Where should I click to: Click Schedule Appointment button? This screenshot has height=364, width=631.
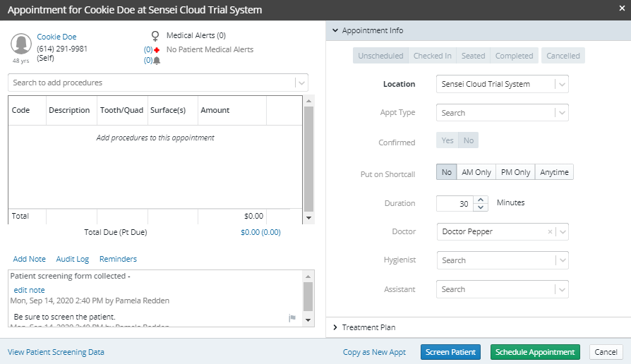click(x=535, y=352)
